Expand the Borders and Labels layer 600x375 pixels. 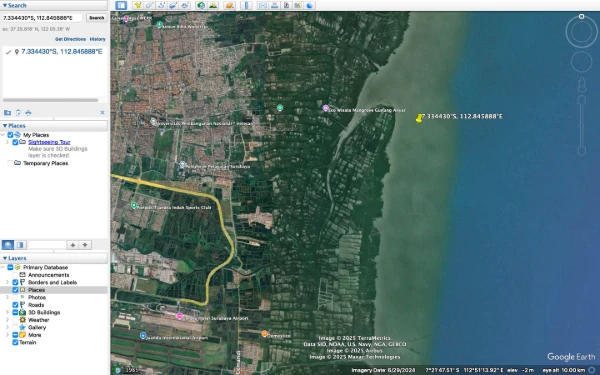7,282
